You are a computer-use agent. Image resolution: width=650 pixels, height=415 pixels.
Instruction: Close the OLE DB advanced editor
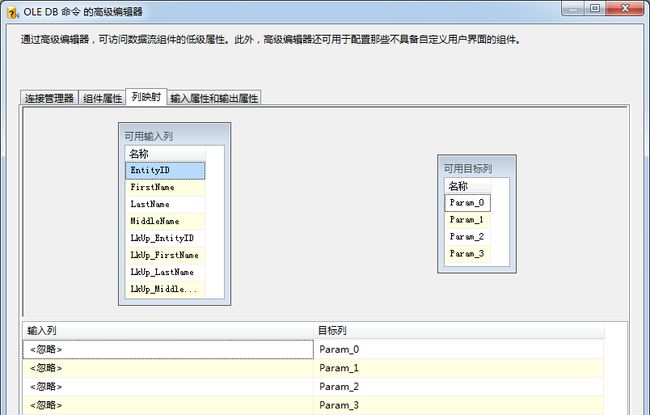coord(625,8)
